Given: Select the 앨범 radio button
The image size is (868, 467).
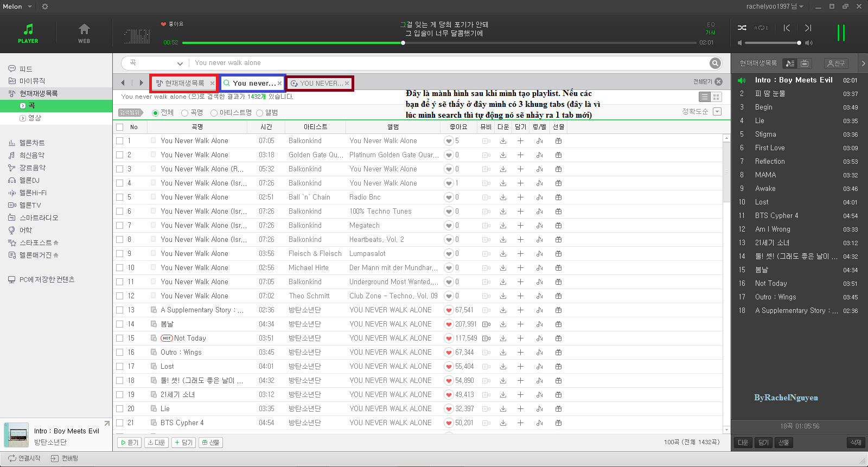Looking at the screenshot, I should pyautogui.click(x=259, y=113).
